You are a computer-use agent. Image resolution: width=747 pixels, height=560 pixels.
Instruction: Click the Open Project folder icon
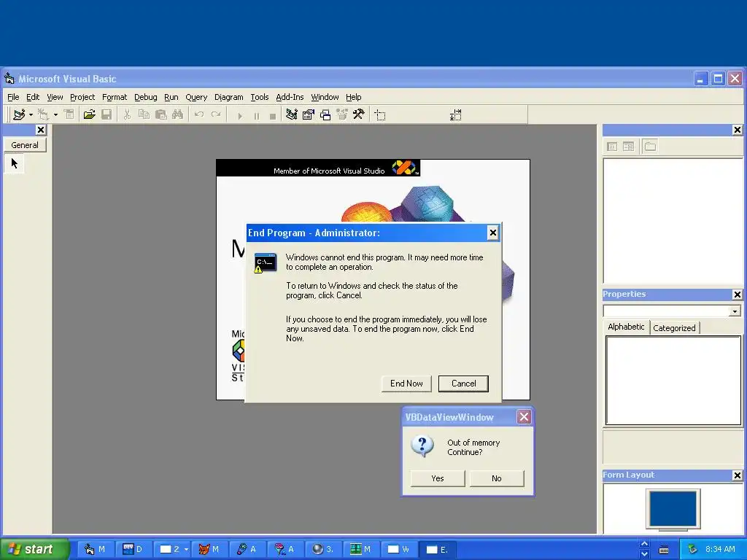(x=89, y=114)
